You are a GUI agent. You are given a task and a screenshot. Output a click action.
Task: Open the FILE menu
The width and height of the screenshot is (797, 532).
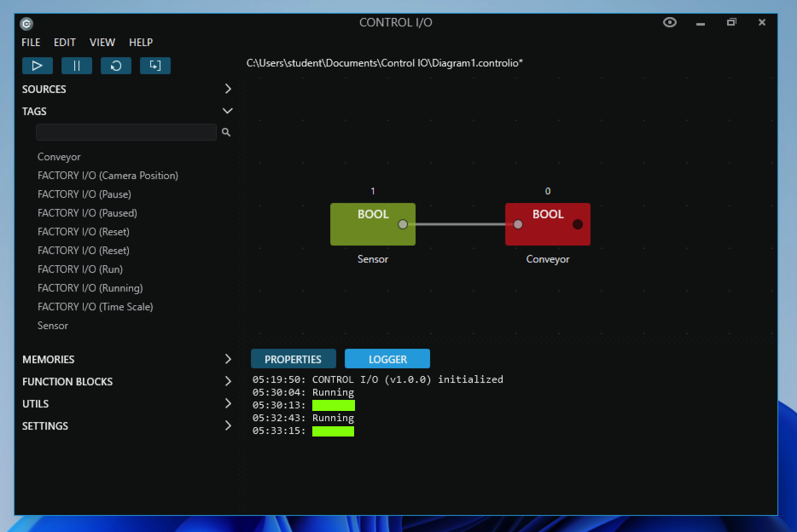pos(31,43)
